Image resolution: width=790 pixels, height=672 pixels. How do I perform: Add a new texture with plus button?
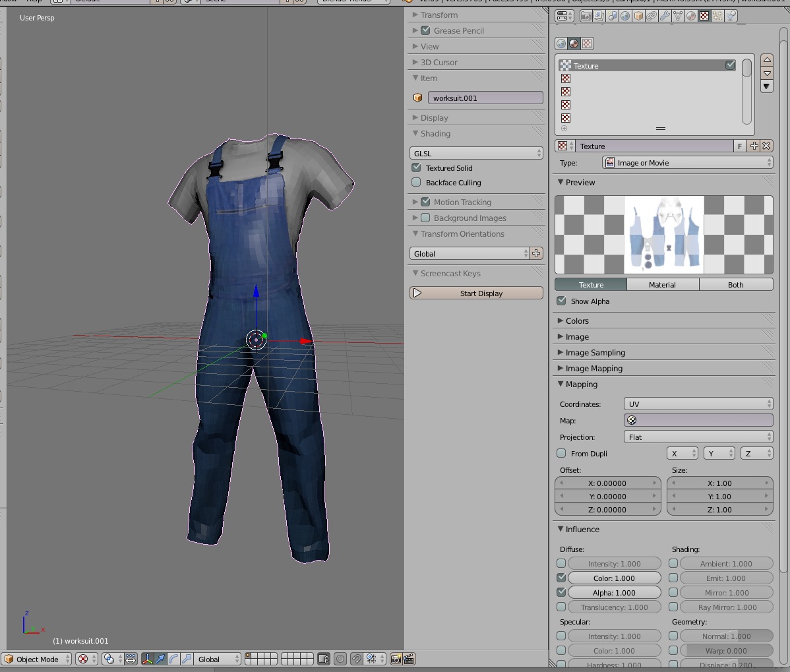point(754,146)
